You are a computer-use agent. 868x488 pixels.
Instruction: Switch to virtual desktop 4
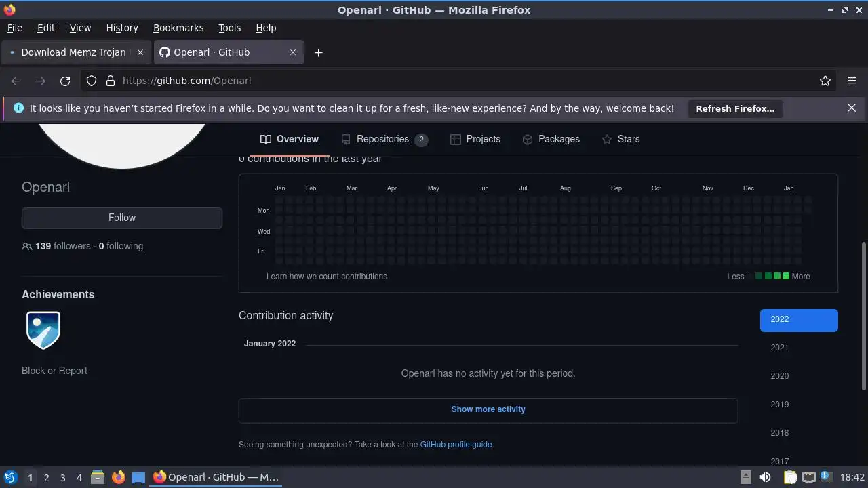79,478
